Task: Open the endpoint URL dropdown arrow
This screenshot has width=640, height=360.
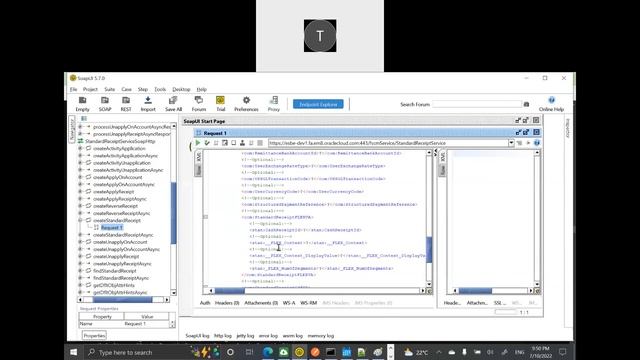Action: click(x=511, y=143)
